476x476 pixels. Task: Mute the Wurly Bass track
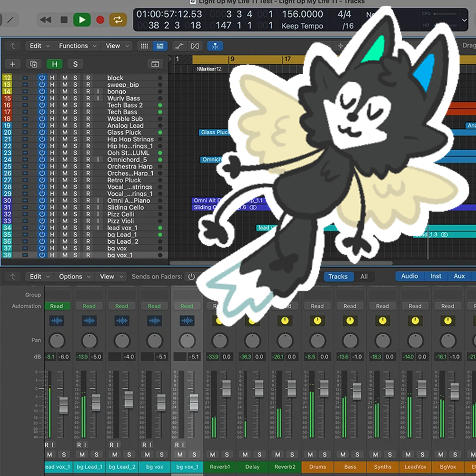point(65,98)
